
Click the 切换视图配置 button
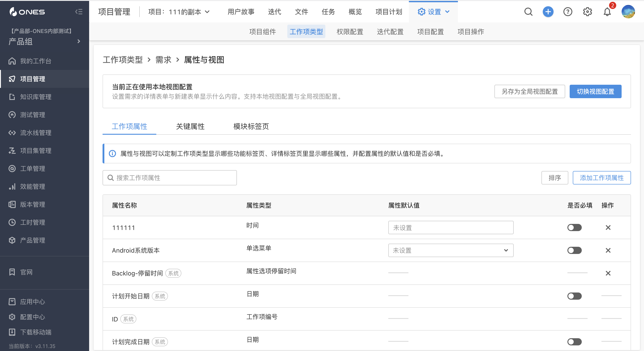point(595,92)
